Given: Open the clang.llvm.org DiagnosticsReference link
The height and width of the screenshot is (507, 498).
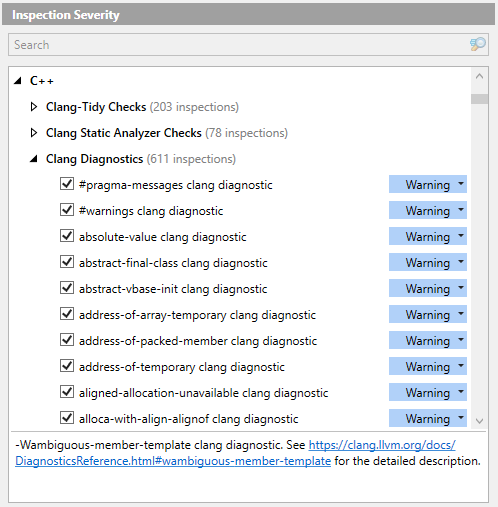Looking at the screenshot, I should pos(235,453).
